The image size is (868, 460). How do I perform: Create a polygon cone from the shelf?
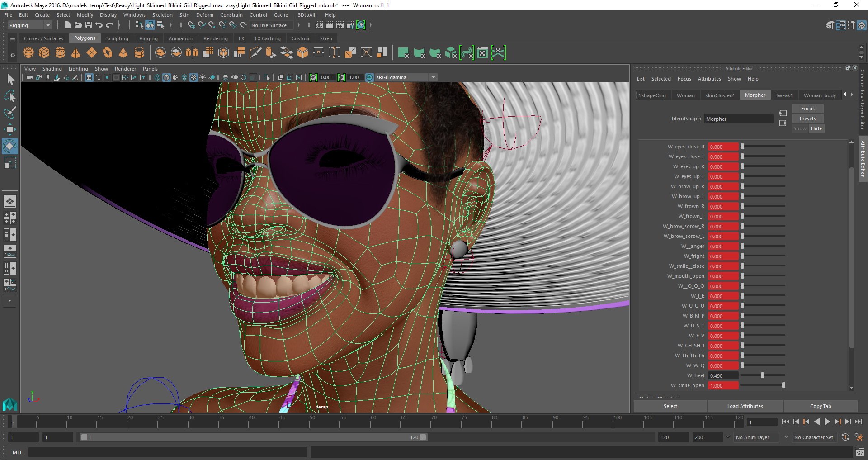(x=76, y=53)
